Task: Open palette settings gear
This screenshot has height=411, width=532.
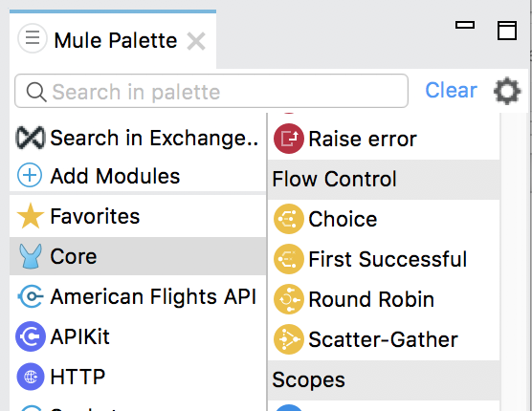Action: coord(507,91)
